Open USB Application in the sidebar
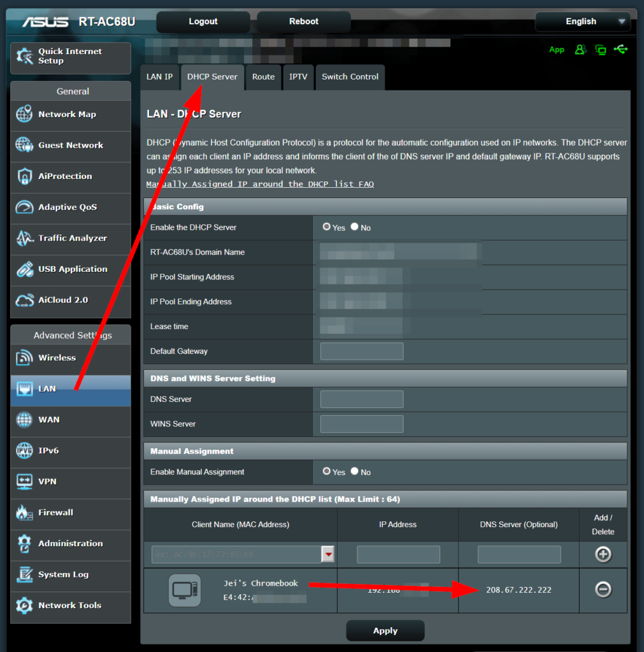This screenshot has width=644, height=652. click(x=71, y=269)
